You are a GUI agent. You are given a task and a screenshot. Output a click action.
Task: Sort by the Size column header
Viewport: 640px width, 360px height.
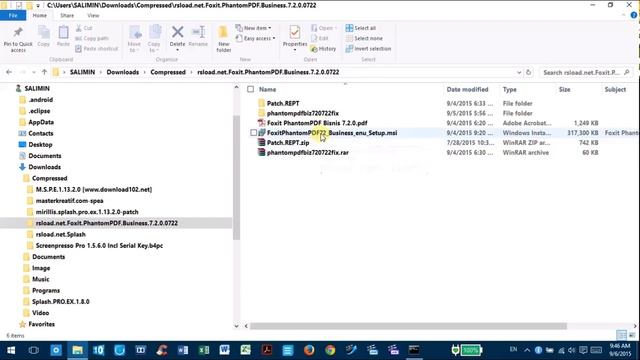(x=564, y=89)
